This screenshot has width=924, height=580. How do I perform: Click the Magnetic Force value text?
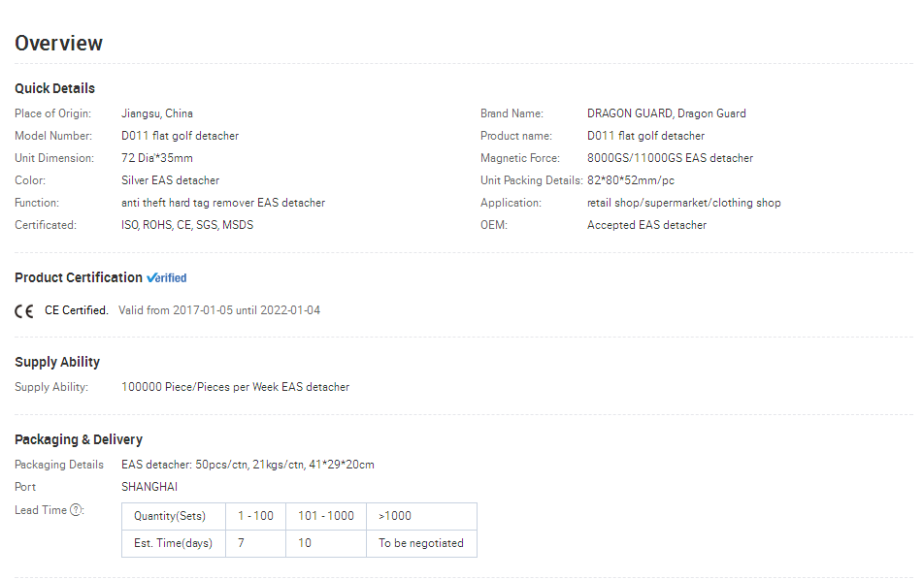click(670, 158)
